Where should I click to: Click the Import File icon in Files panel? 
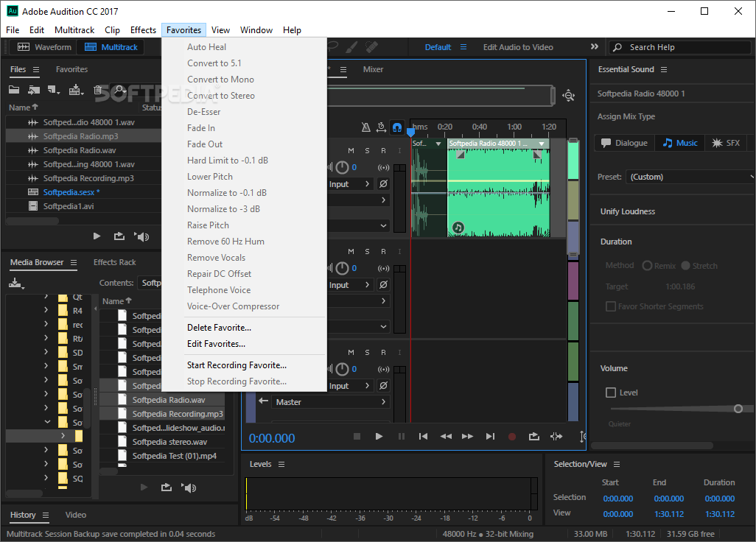(x=34, y=90)
